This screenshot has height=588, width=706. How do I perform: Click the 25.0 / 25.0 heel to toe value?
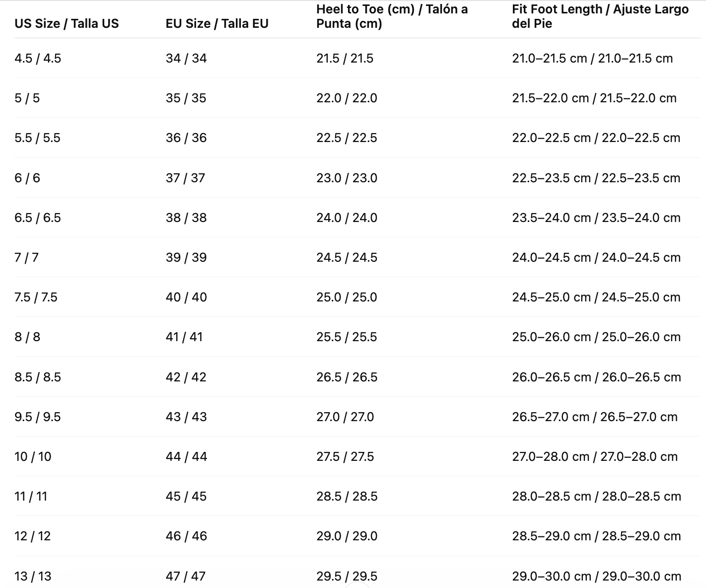347,297
